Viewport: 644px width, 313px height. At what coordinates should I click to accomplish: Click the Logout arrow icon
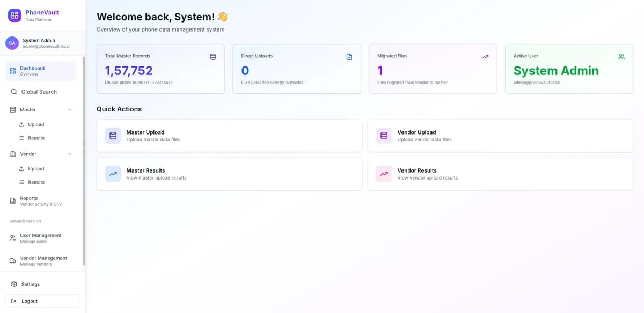coord(14,301)
